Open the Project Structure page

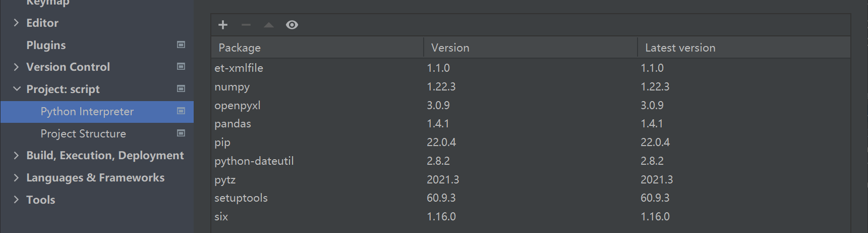83,133
